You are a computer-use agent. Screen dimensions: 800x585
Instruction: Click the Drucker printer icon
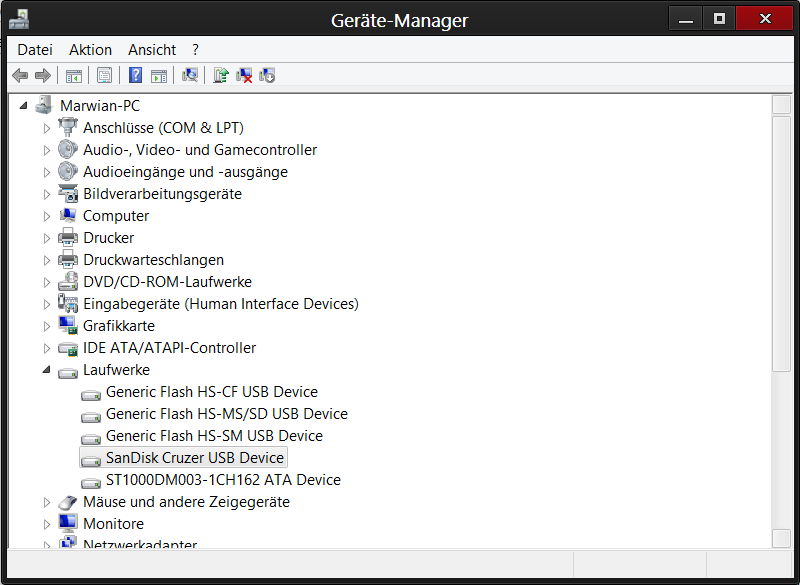pos(68,238)
